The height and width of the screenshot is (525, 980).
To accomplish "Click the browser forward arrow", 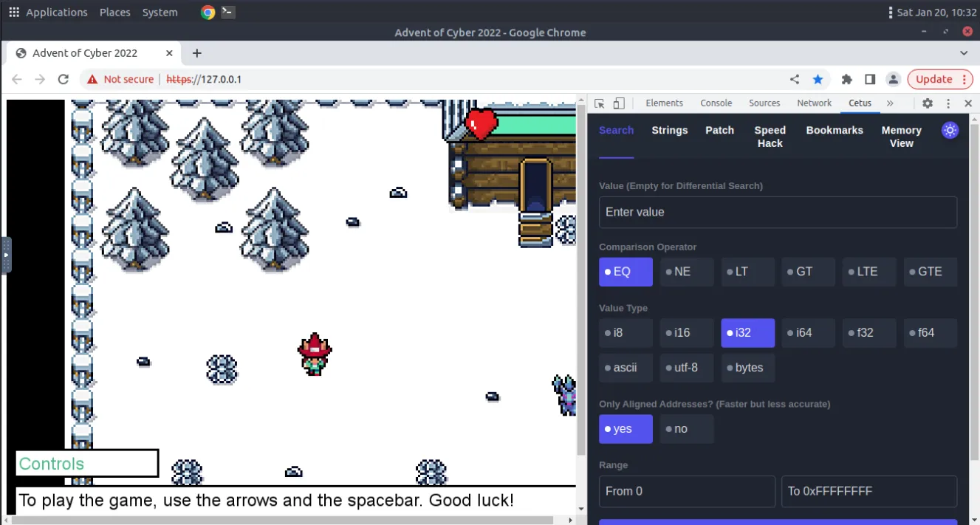I will (x=40, y=79).
